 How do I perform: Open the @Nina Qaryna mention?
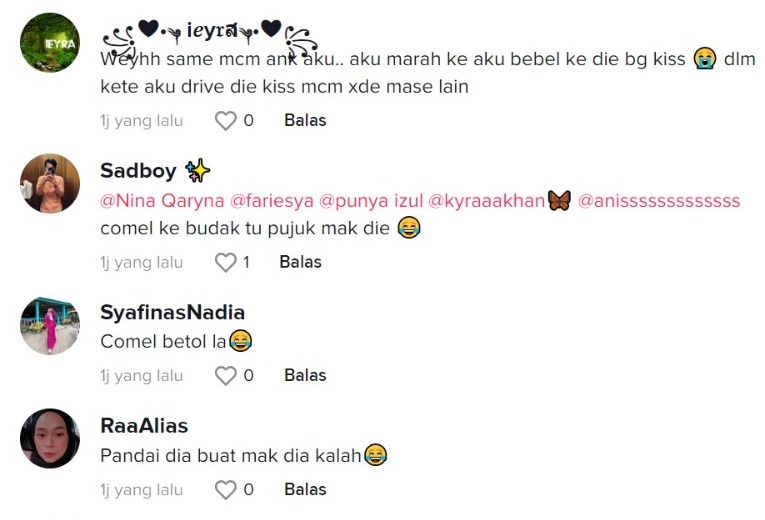[162, 201]
